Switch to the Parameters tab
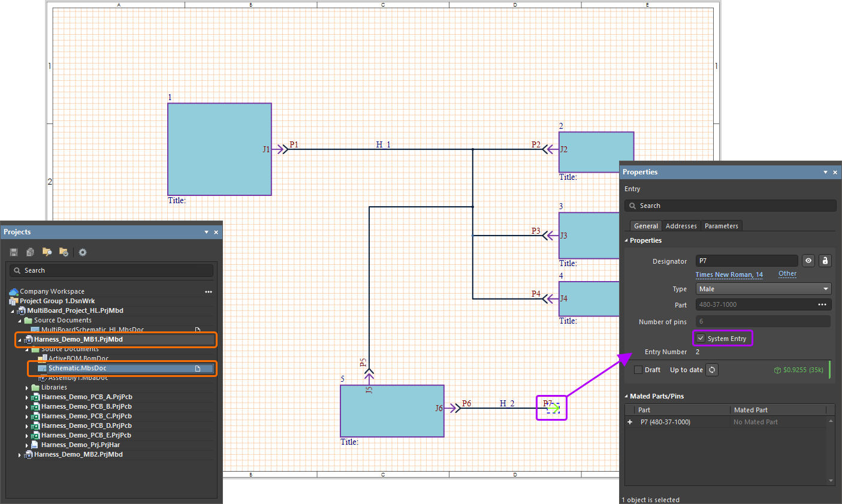 (x=721, y=226)
